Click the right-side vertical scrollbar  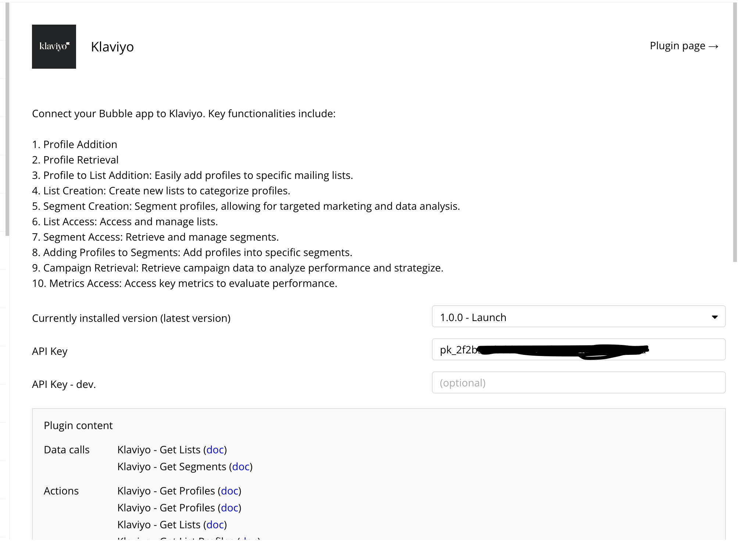coord(735,132)
